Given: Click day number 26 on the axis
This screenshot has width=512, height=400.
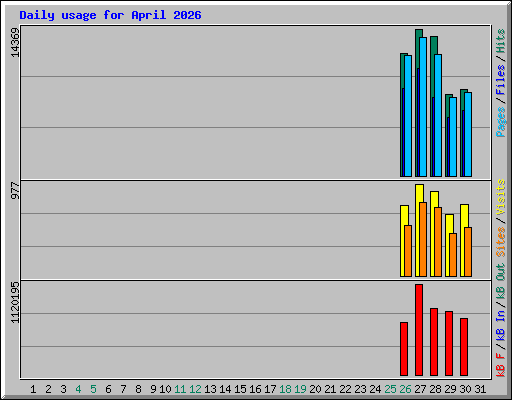Looking at the screenshot, I should click(405, 389).
